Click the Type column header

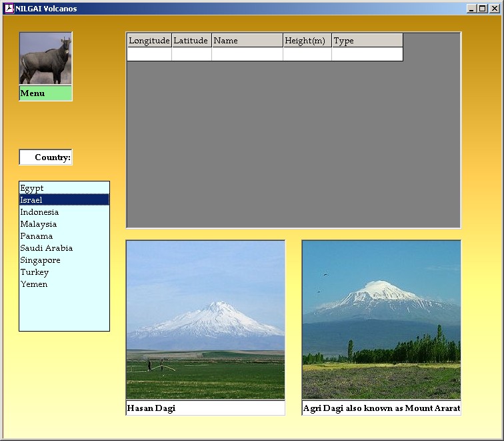point(367,41)
